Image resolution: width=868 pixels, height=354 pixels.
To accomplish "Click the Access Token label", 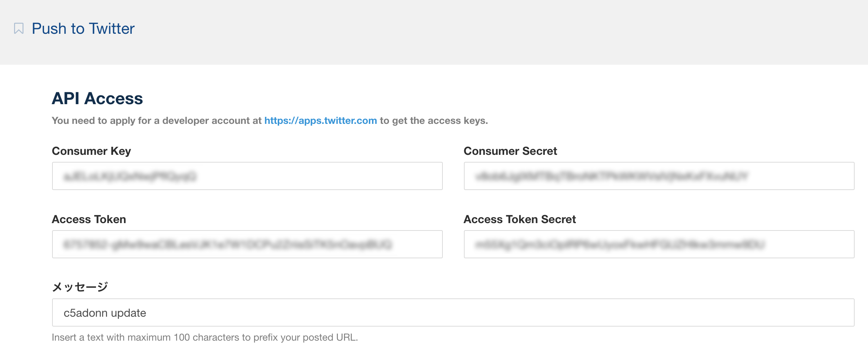I will pyautogui.click(x=89, y=219).
